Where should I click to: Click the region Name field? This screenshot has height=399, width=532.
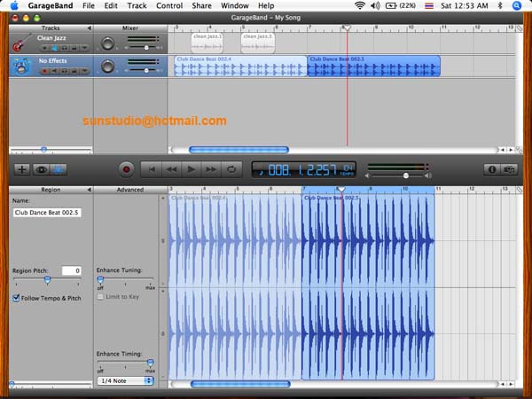pyautogui.click(x=47, y=213)
